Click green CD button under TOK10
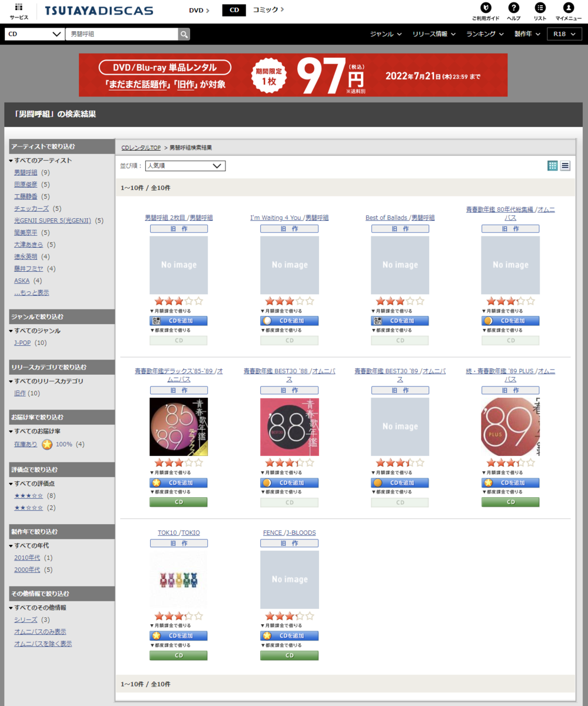This screenshot has width=588, height=706. click(x=178, y=655)
